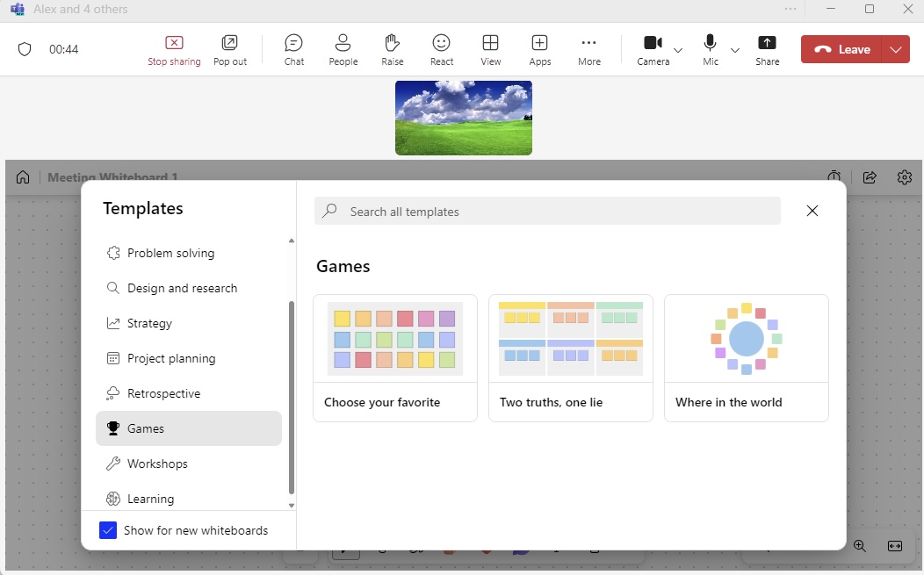Screen dimensions: 924x575
Task: Show the People panel
Action: coord(343,49)
